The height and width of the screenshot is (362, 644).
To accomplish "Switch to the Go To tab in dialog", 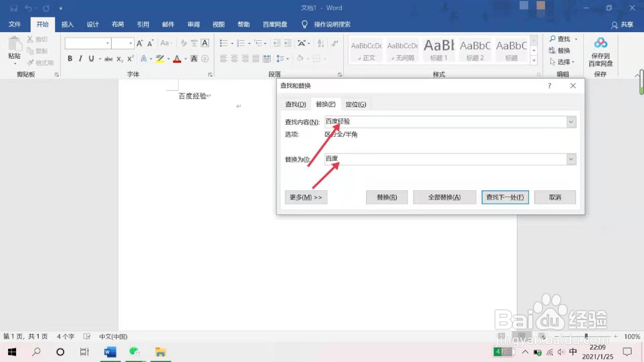I will 356,105.
